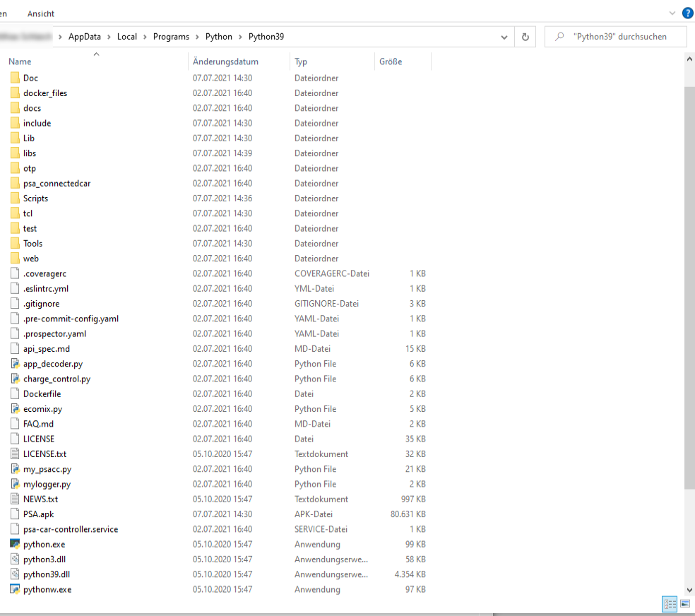Open the Ansicht ribbon tab
Image resolution: width=695 pixels, height=616 pixels.
click(41, 13)
